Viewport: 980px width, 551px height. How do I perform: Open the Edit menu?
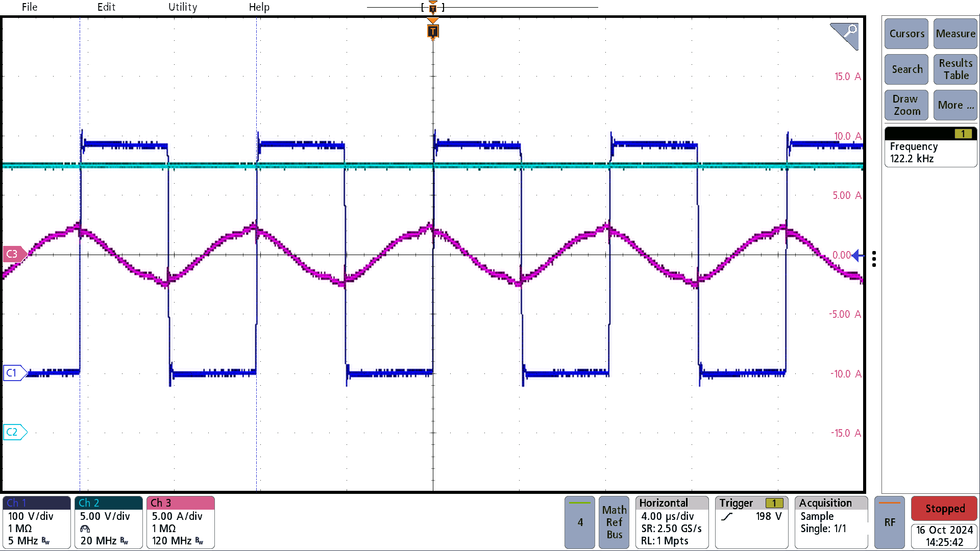106,7
